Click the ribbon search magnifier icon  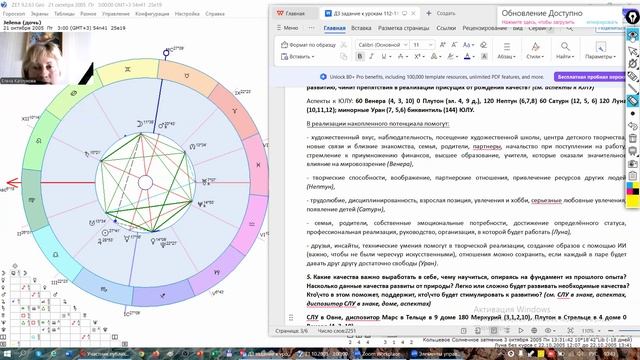coord(569,28)
